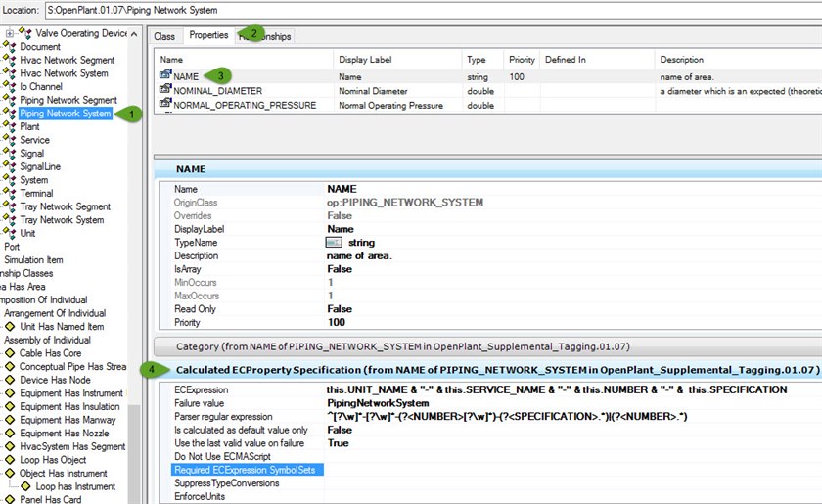
Task: Sort by the Name column header
Action: 244,60
